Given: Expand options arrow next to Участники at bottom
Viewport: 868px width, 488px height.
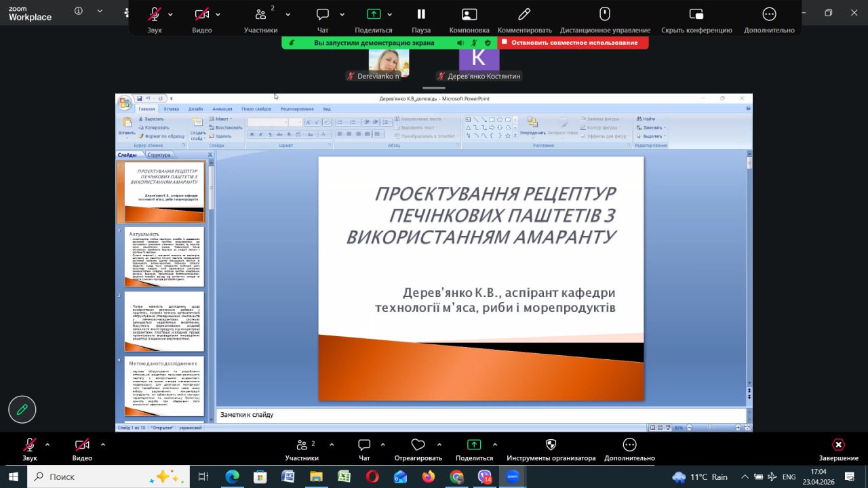Looking at the screenshot, I should [x=332, y=445].
